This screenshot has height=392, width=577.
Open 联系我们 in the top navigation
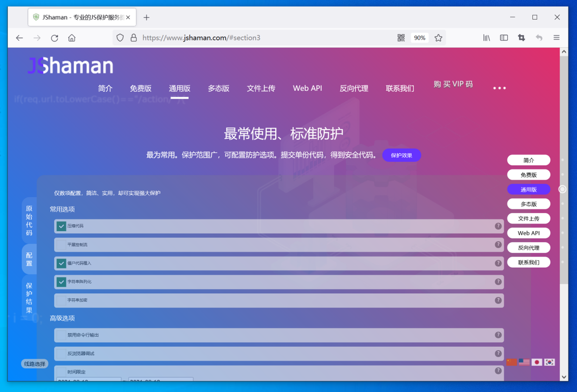click(400, 88)
